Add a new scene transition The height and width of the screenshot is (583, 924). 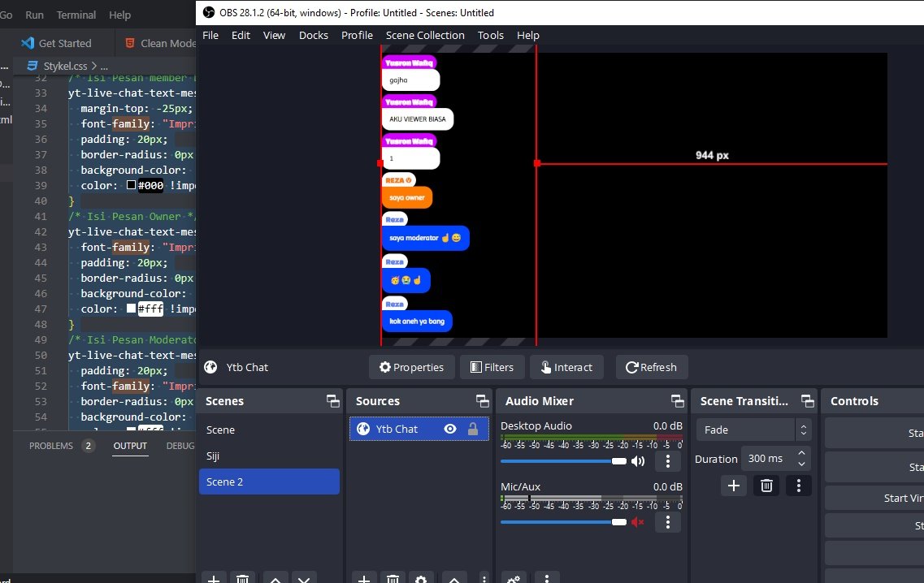click(734, 486)
